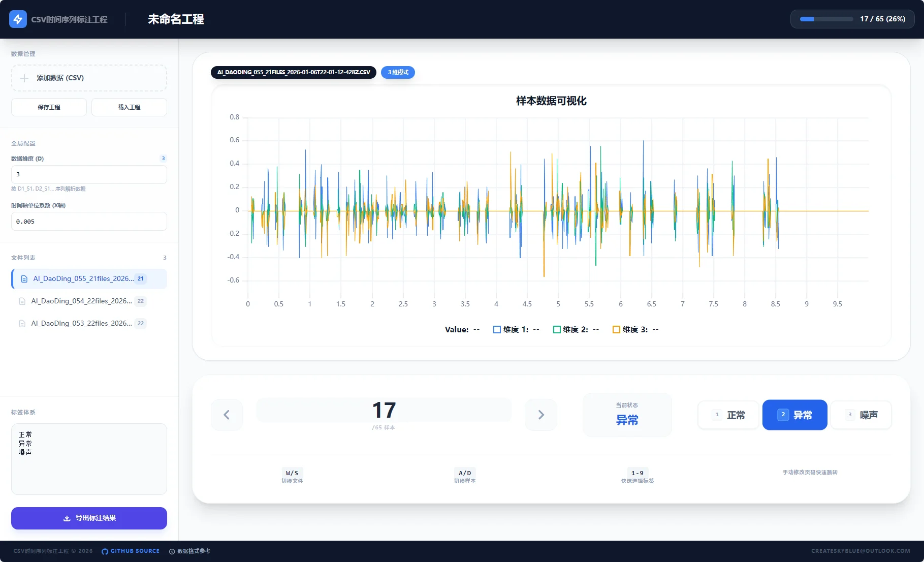Click the 时间轴单位系数 input showing 0.005

(x=89, y=222)
